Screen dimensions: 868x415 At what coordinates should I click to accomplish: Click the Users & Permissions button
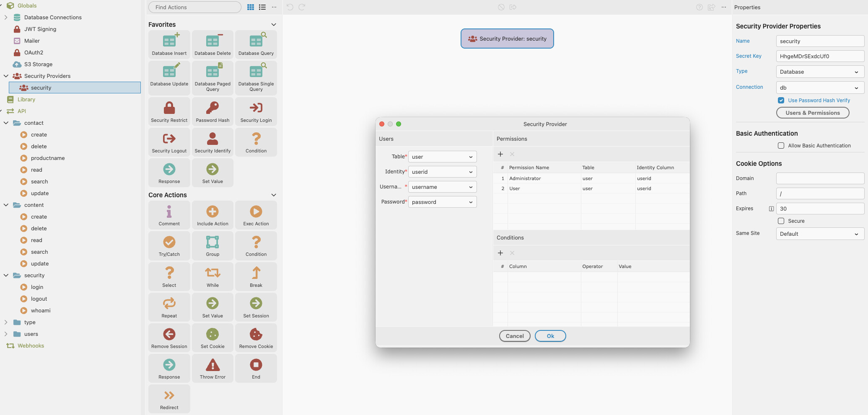(813, 113)
